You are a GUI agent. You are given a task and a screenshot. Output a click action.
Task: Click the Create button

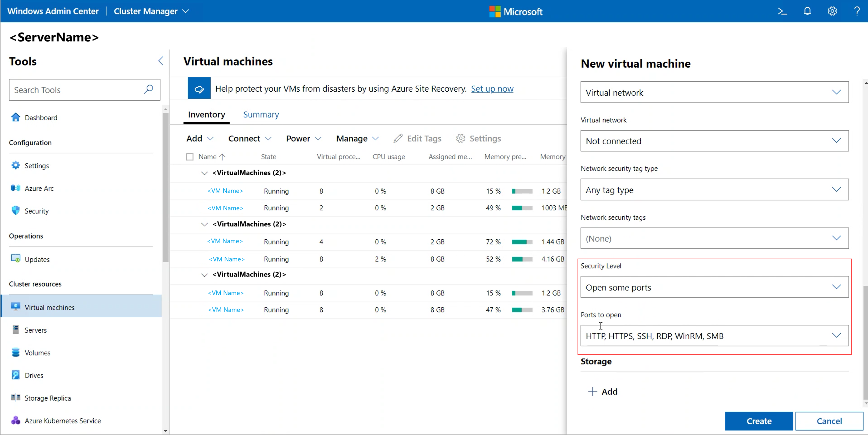pyautogui.click(x=759, y=421)
